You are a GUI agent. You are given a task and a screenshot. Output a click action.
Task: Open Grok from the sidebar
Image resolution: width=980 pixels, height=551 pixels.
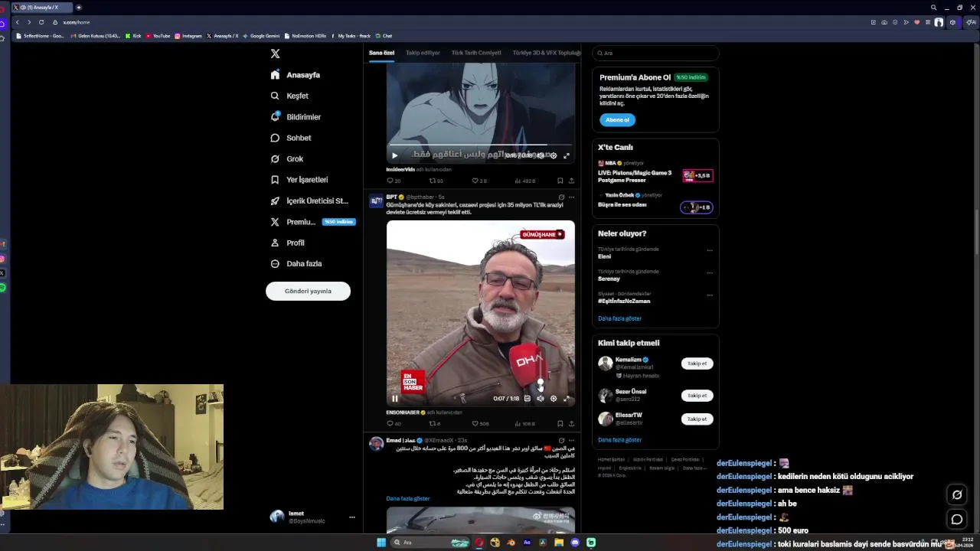287,158
